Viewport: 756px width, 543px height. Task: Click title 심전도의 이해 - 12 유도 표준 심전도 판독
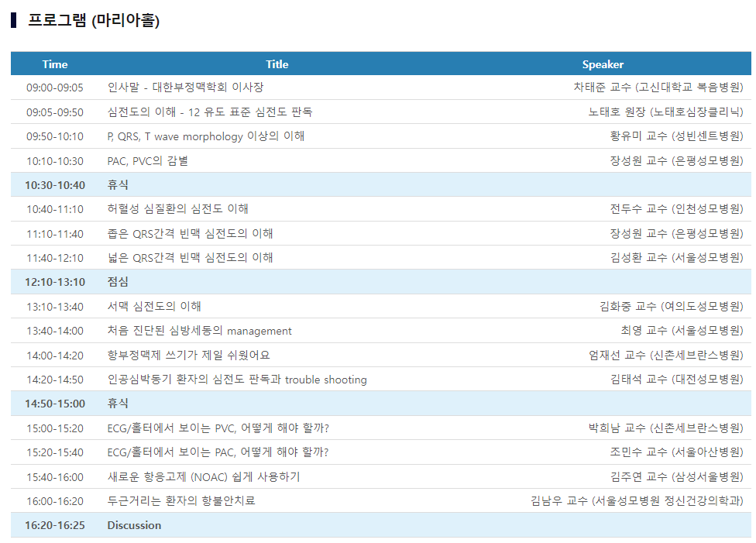pyautogui.click(x=210, y=112)
